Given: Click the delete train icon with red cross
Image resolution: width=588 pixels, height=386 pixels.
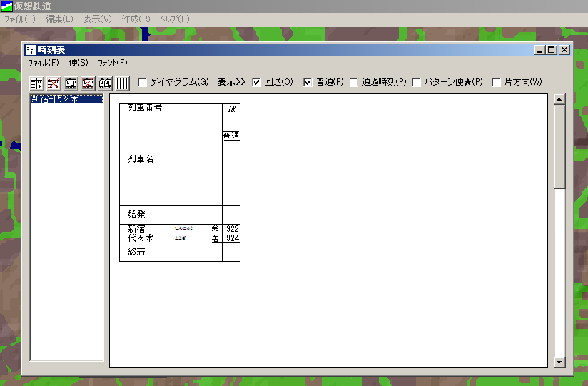Looking at the screenshot, I should click(88, 83).
